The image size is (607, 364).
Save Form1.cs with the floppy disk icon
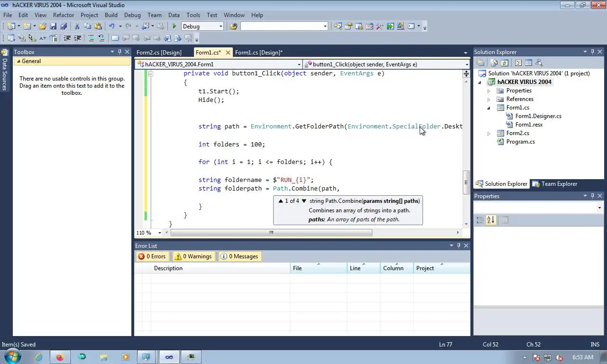tap(53, 26)
